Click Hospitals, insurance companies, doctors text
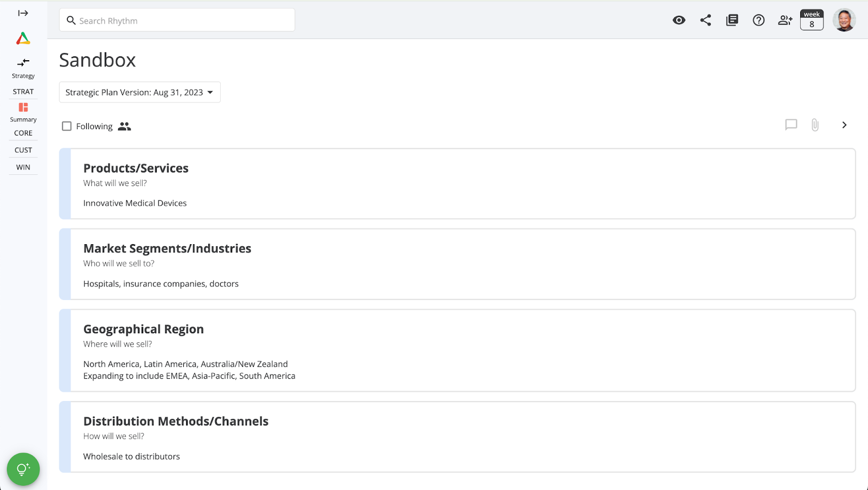 pos(161,284)
